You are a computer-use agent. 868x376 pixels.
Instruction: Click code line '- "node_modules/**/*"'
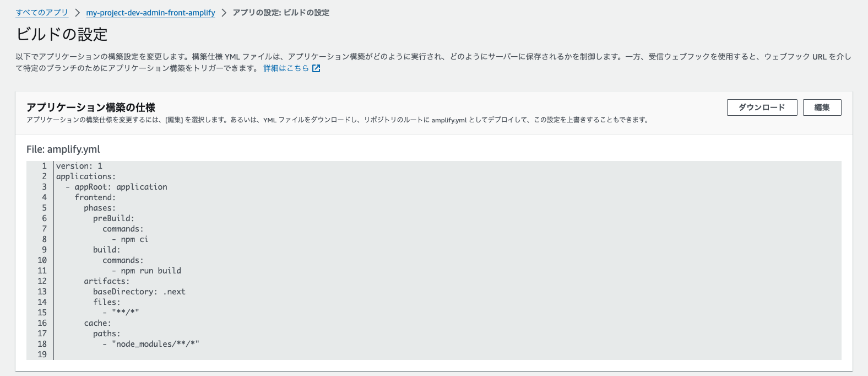151,344
